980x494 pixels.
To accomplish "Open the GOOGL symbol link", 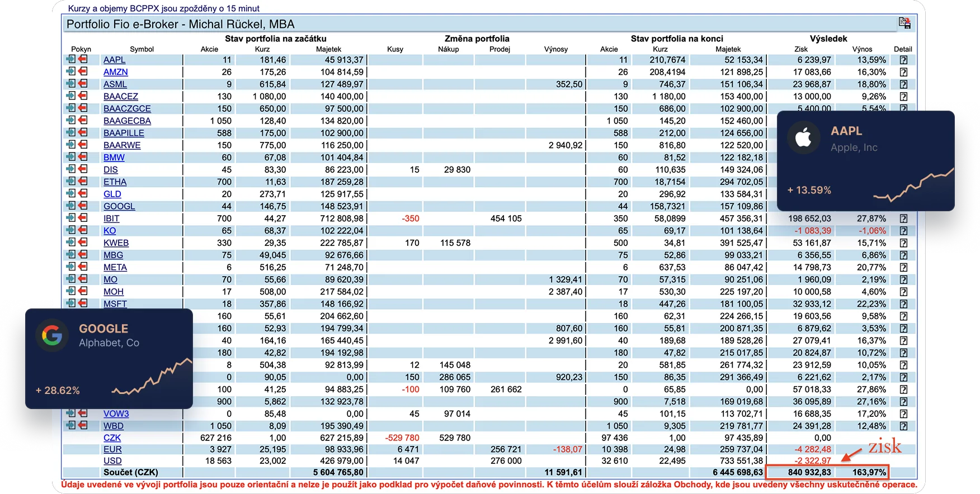I will pos(119,206).
